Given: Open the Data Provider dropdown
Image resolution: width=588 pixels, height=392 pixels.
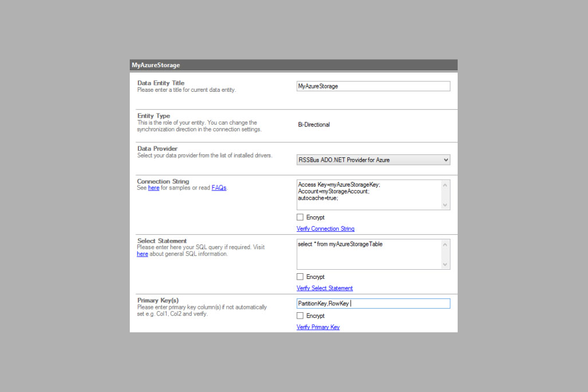Looking at the screenshot, I should [x=373, y=160].
